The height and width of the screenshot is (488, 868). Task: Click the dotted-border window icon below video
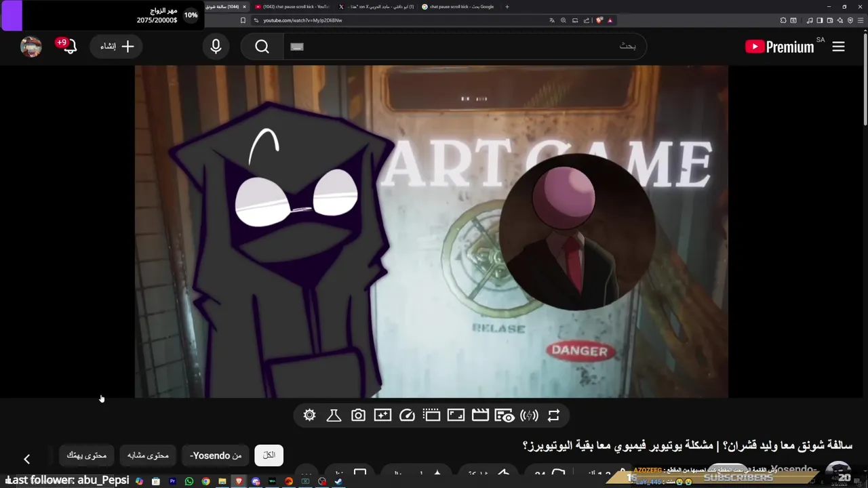[x=431, y=415]
